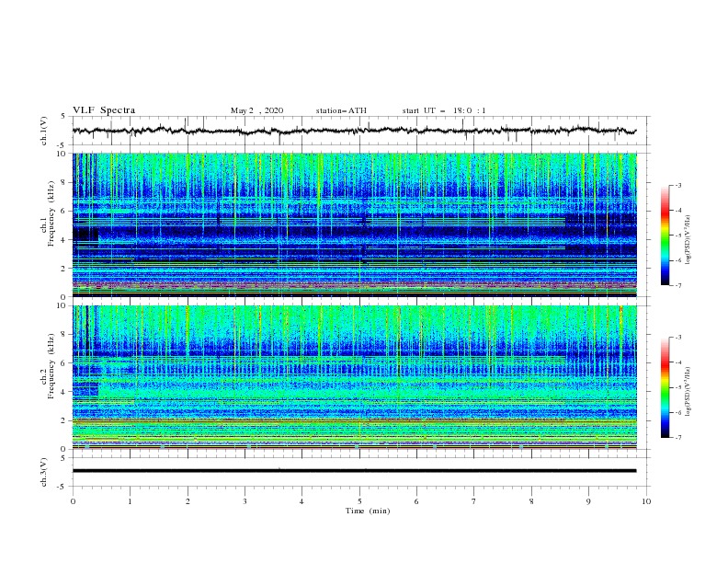Click the ch.2 spectrogram color scale bar
The image size is (728, 563).
(x=665, y=387)
